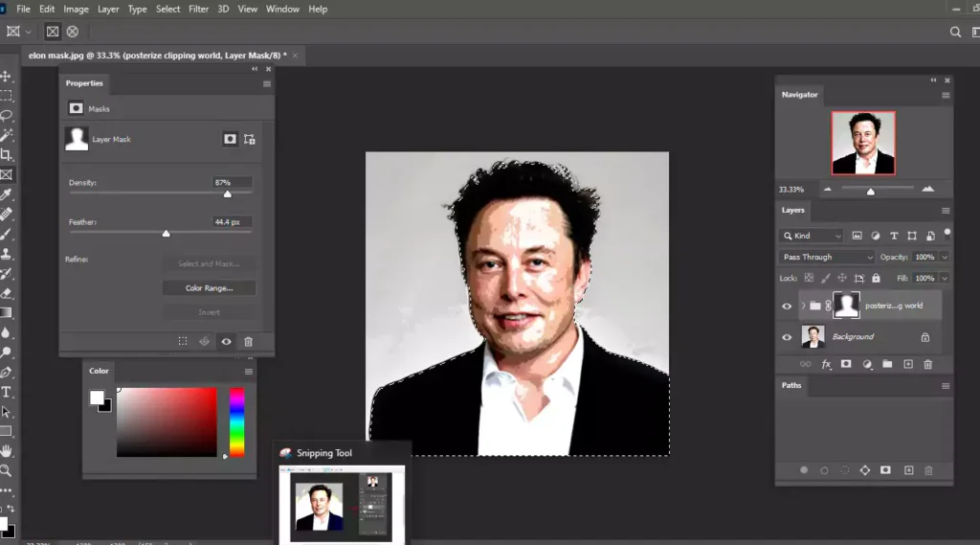Choose the rectangular frame option in options bar
Screen dimensions: 980x545
53,32
